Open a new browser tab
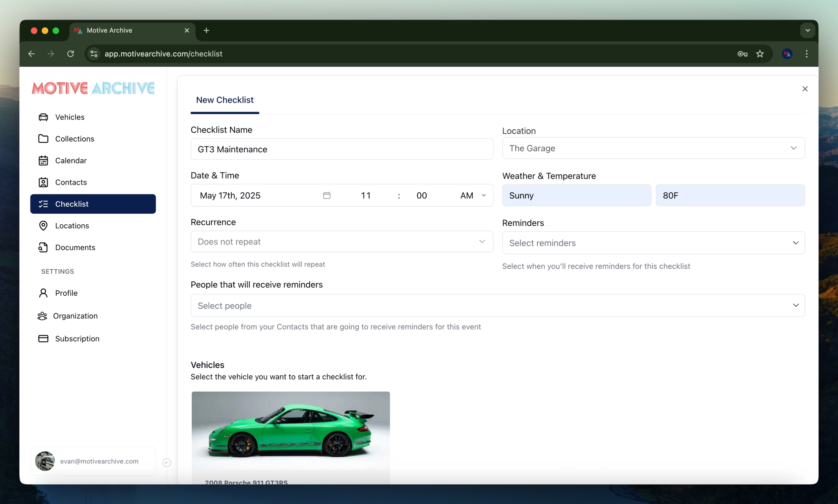838x504 pixels. click(x=206, y=30)
